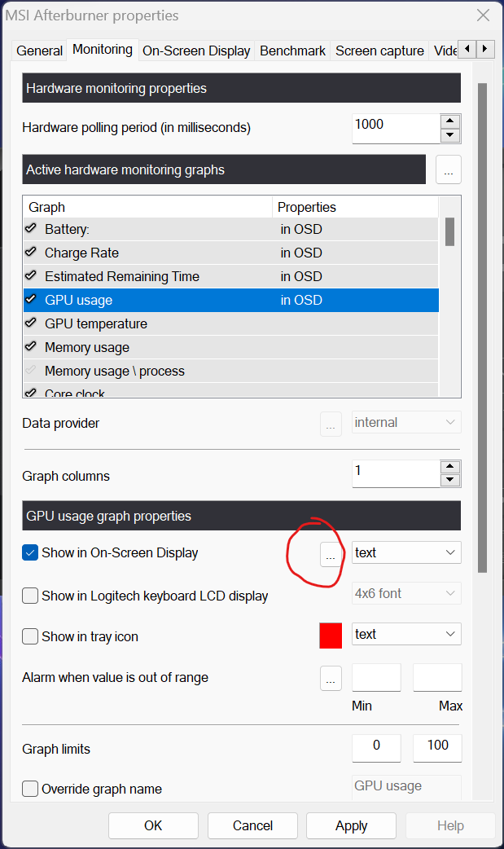Click the Apply button

(351, 825)
